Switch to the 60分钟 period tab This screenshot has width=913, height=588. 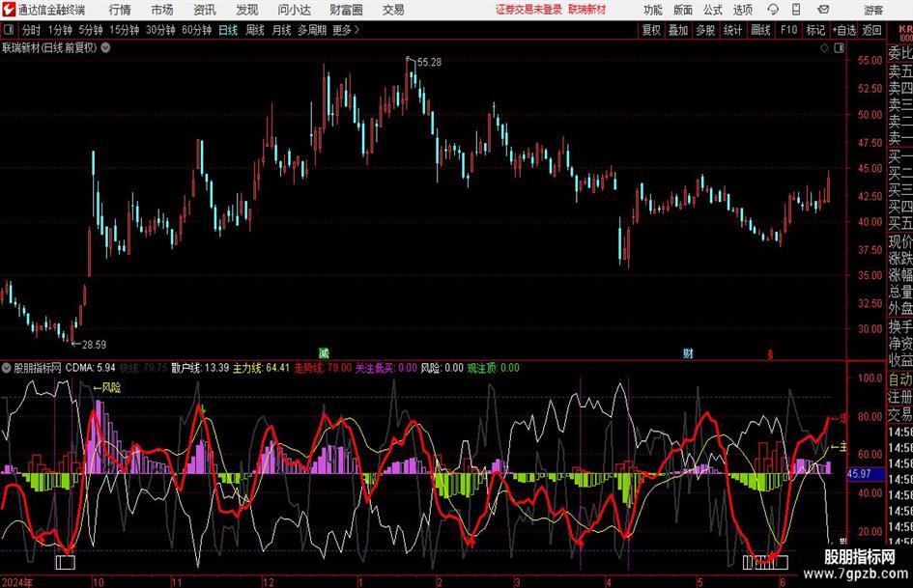tap(197, 30)
